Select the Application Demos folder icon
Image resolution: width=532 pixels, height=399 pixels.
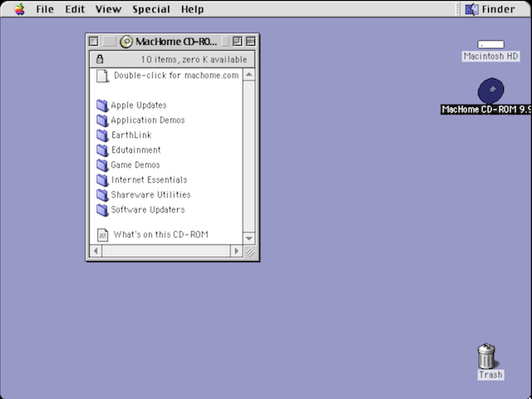click(x=102, y=120)
